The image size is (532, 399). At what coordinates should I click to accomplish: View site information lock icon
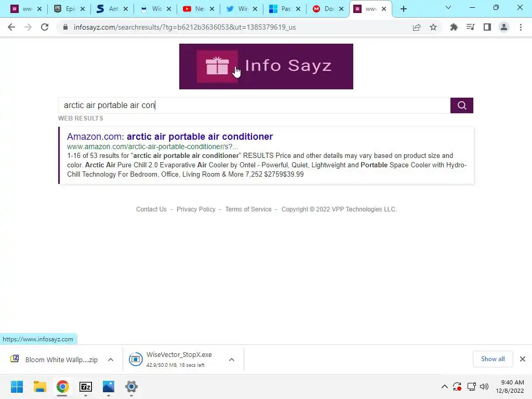click(65, 27)
